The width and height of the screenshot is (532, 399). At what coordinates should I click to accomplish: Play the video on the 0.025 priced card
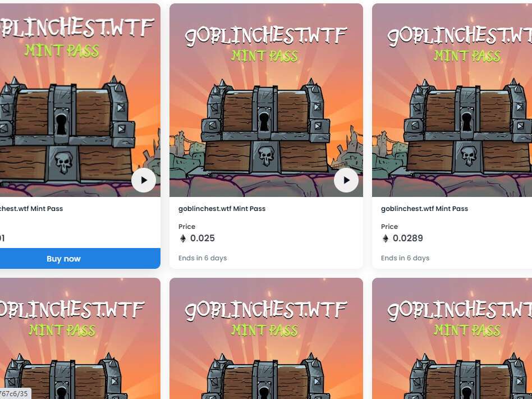pos(346,180)
